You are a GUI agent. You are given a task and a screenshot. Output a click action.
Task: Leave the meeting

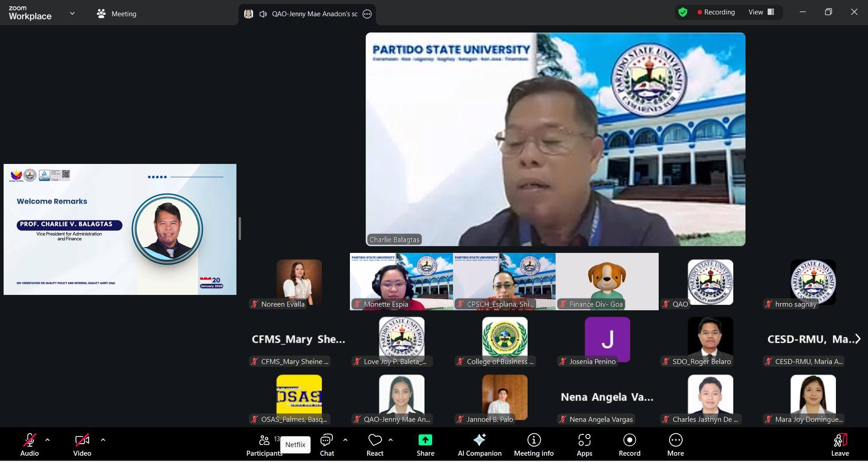pyautogui.click(x=840, y=445)
